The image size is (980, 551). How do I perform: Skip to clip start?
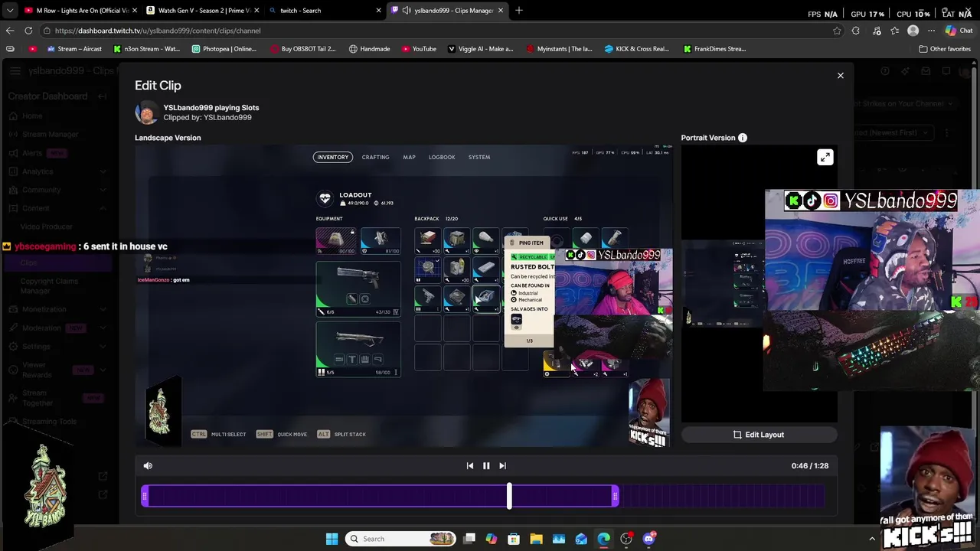click(x=469, y=465)
